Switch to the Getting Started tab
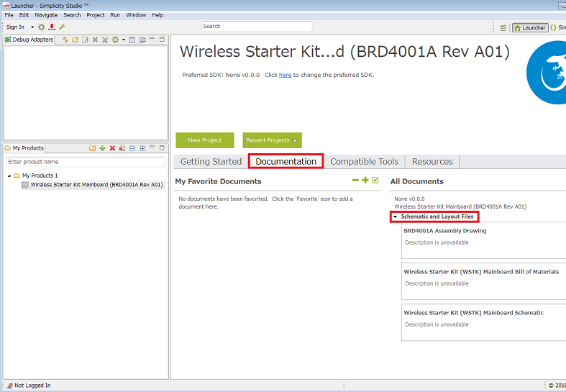The image size is (566, 392). tap(211, 161)
